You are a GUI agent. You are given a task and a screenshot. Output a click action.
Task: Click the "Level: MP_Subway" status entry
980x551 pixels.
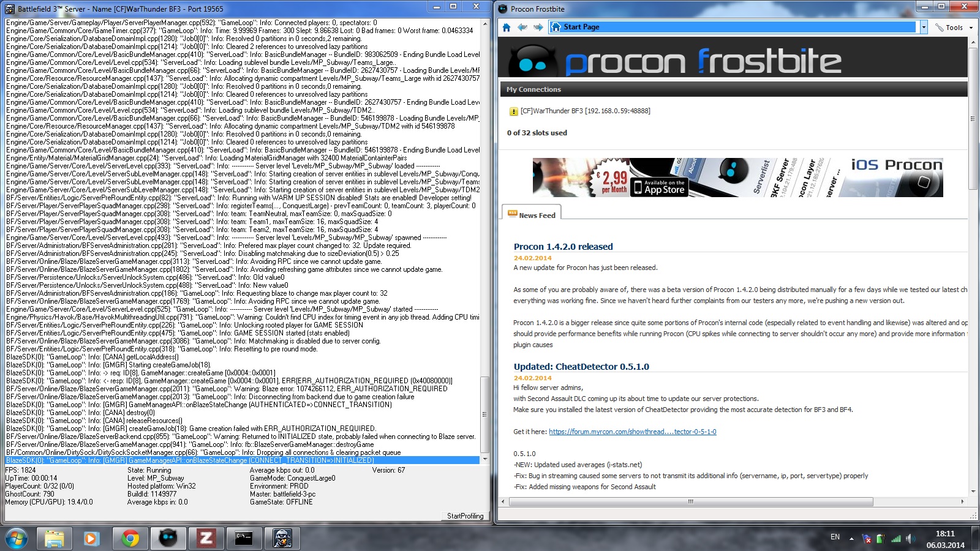click(x=156, y=478)
